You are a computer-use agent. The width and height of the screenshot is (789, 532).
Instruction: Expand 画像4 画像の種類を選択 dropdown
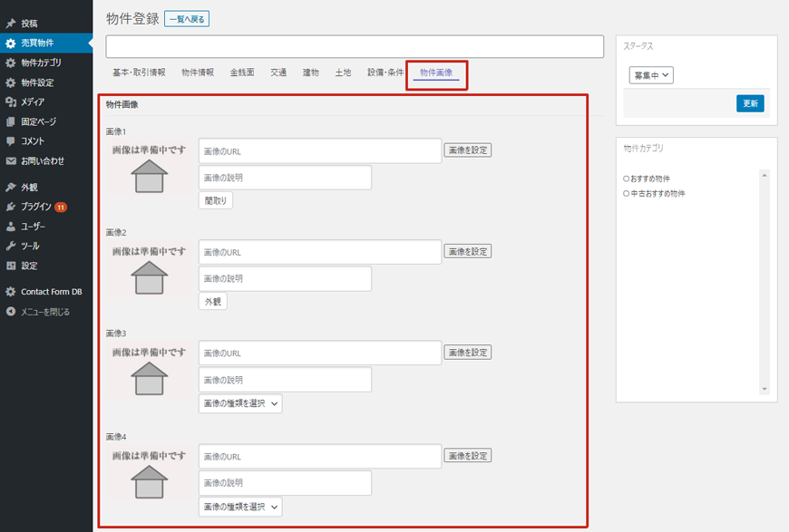[x=240, y=507]
